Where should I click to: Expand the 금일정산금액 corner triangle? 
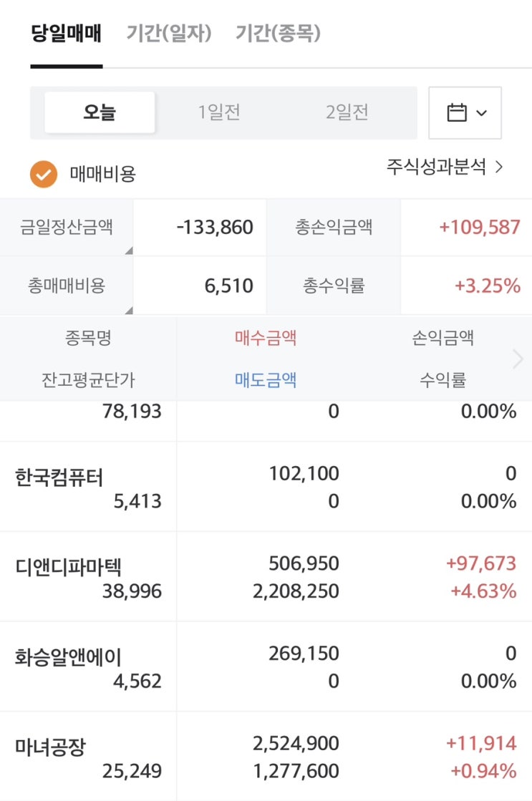point(129,251)
